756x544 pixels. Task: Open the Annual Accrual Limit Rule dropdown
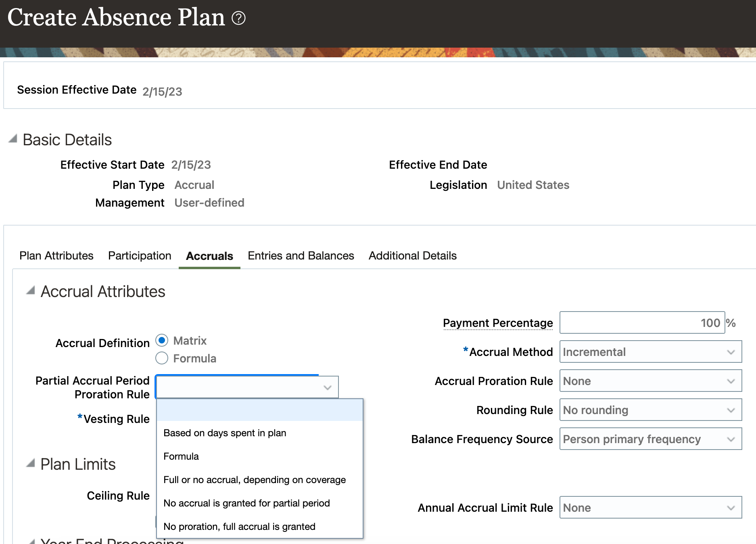click(x=650, y=508)
